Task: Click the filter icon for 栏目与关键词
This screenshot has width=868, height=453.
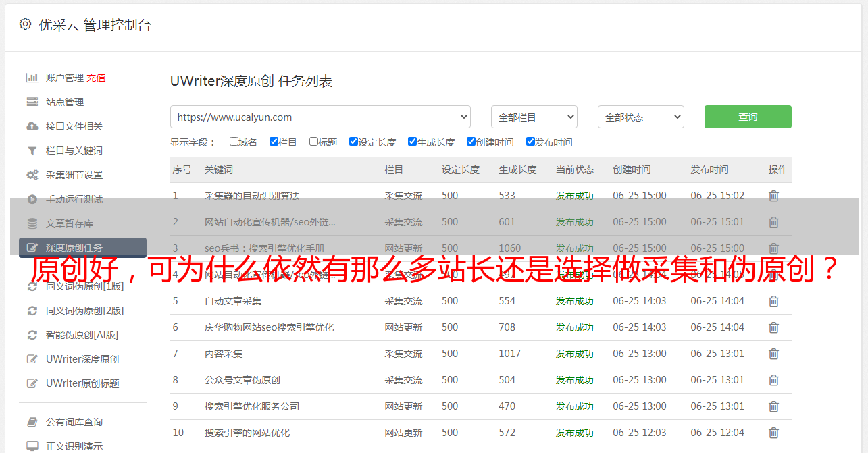Action: [32, 151]
